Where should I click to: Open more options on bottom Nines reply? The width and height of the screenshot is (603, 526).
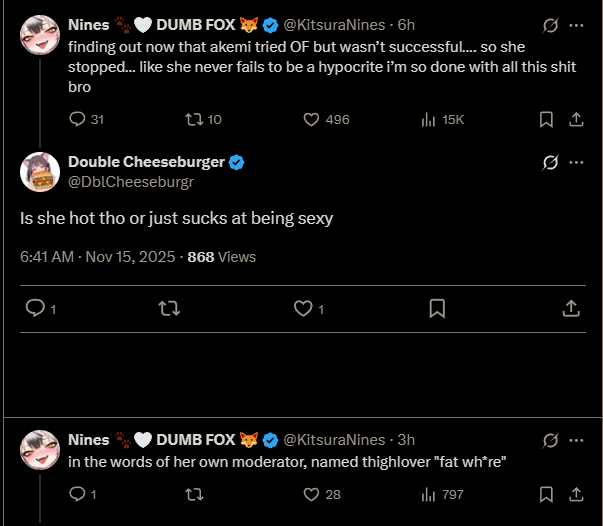click(576, 440)
